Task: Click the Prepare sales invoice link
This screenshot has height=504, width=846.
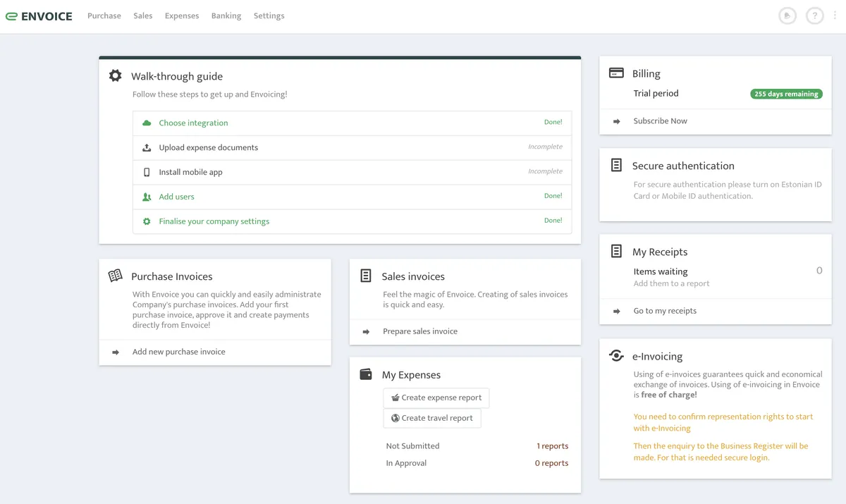Action: point(420,331)
